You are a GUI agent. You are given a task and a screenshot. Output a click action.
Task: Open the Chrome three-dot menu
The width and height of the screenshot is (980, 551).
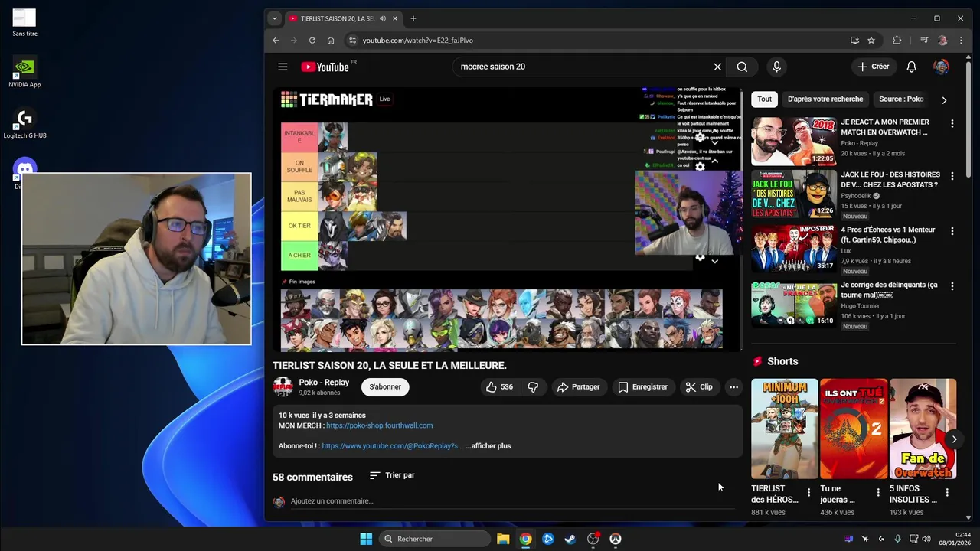coord(961,41)
